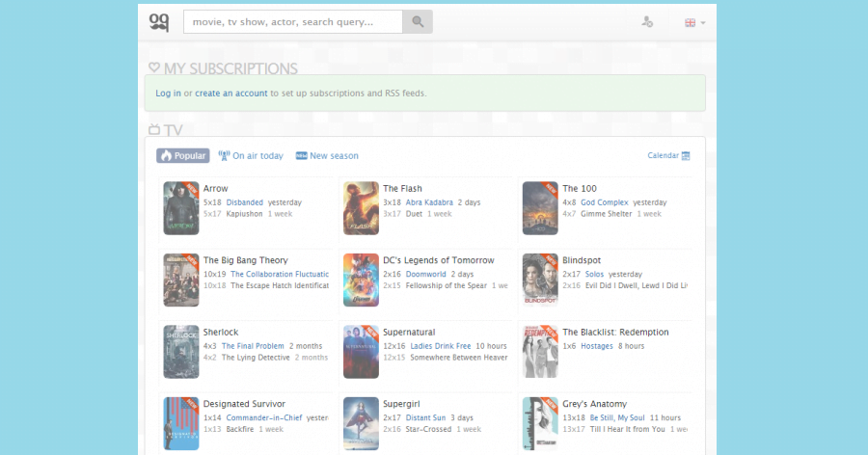Click the Supergirl show title

[401, 404]
